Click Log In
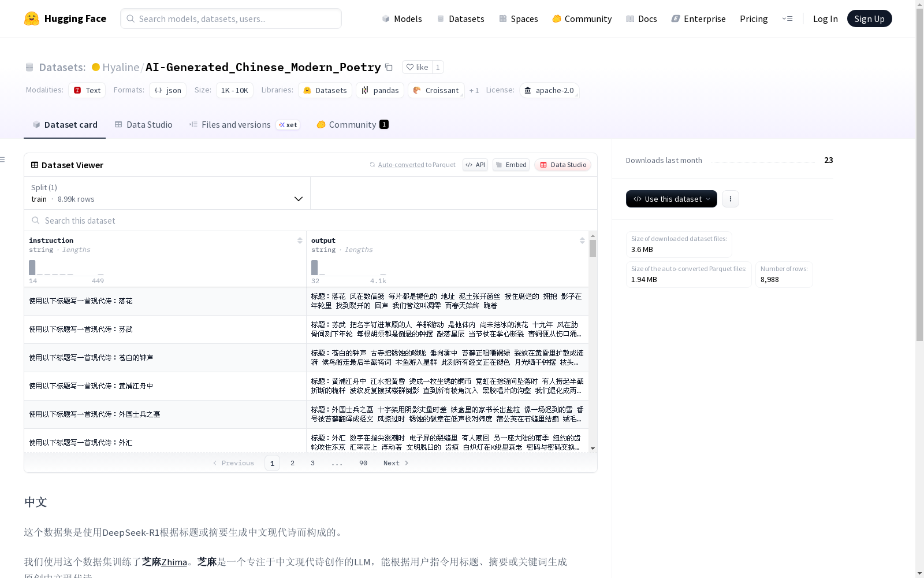 (x=825, y=18)
